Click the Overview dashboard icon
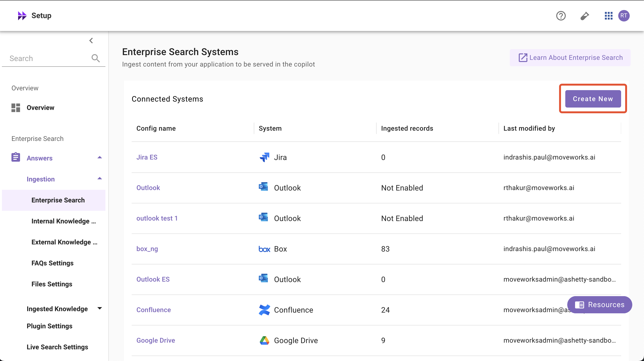This screenshot has height=361, width=644. click(x=16, y=108)
